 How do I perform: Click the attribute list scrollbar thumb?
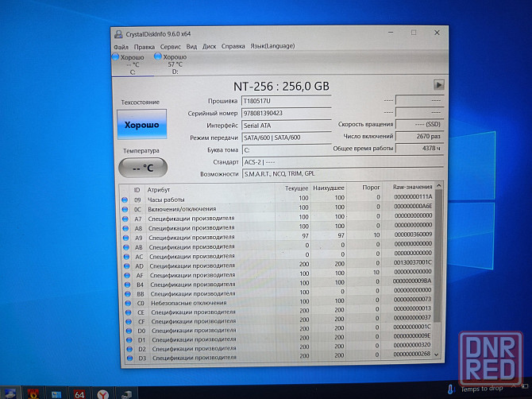(438, 257)
